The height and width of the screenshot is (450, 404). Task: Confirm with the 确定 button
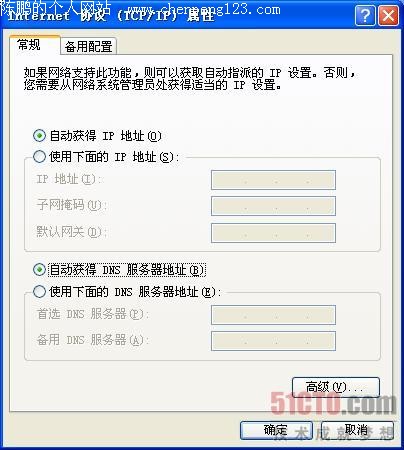pos(276,430)
